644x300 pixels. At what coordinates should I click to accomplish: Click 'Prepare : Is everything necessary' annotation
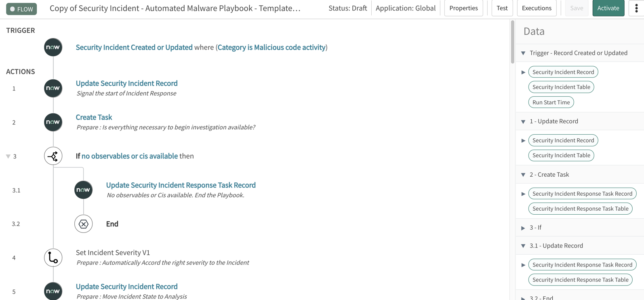coord(166,127)
